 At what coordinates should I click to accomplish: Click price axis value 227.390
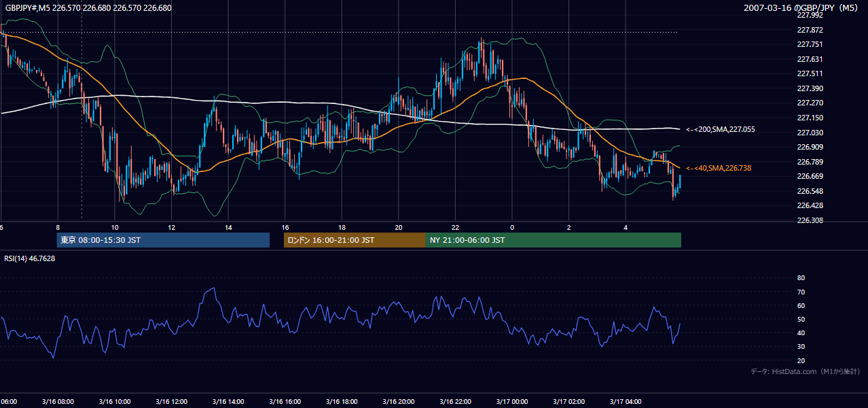810,88
